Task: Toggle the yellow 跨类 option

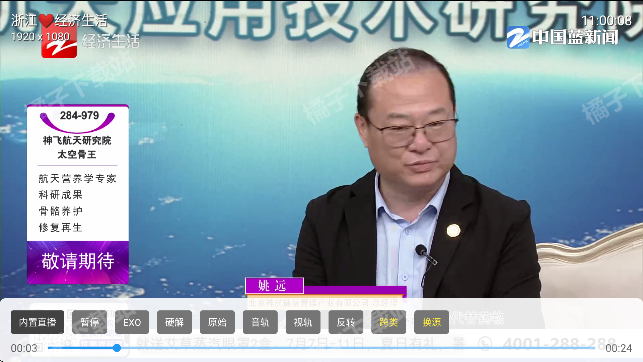Action: click(388, 322)
